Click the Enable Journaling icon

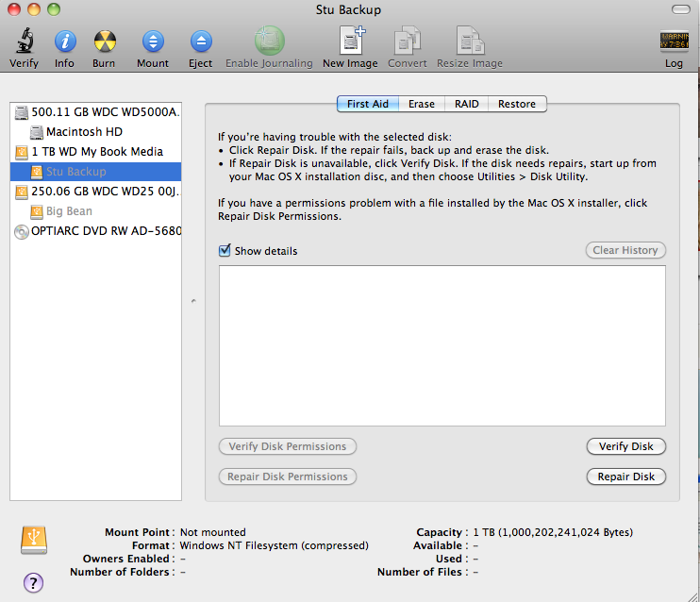click(x=269, y=41)
